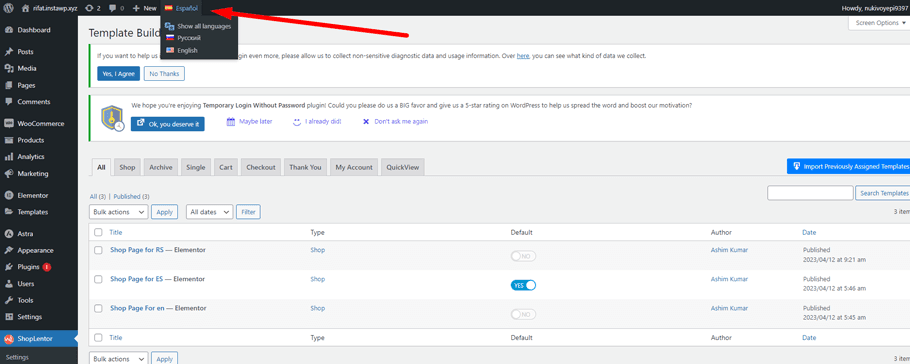
Task: Tick the header select-all checkbox beside Title
Action: 98,232
